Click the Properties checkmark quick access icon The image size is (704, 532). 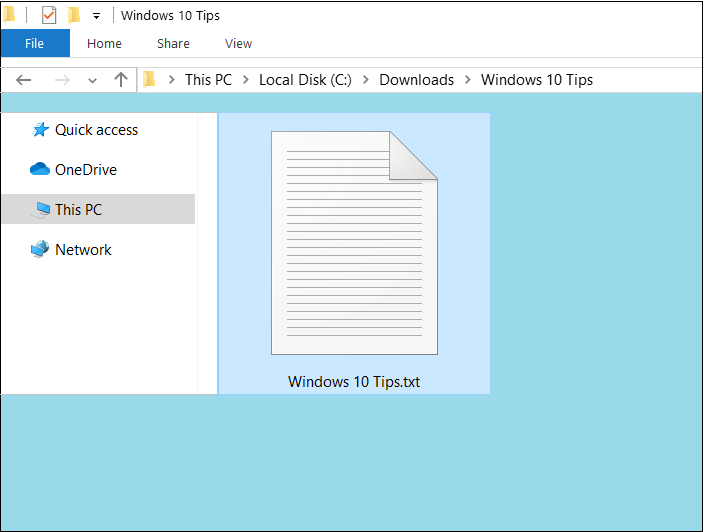click(49, 16)
